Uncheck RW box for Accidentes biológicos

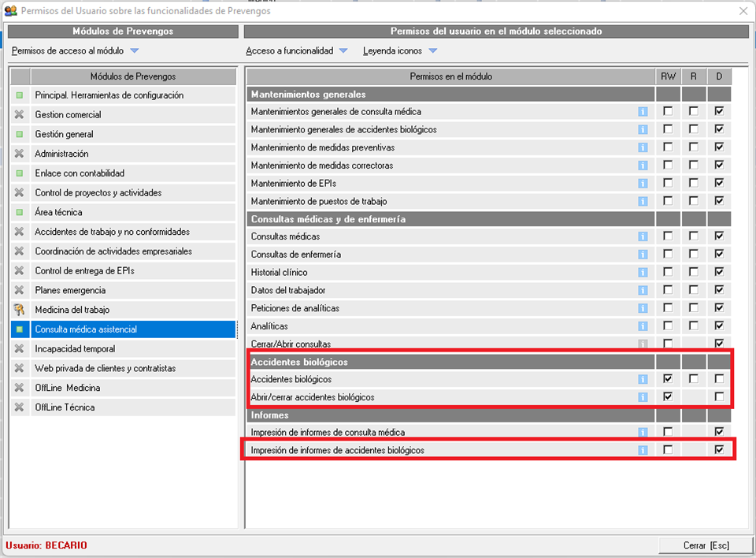coord(668,379)
